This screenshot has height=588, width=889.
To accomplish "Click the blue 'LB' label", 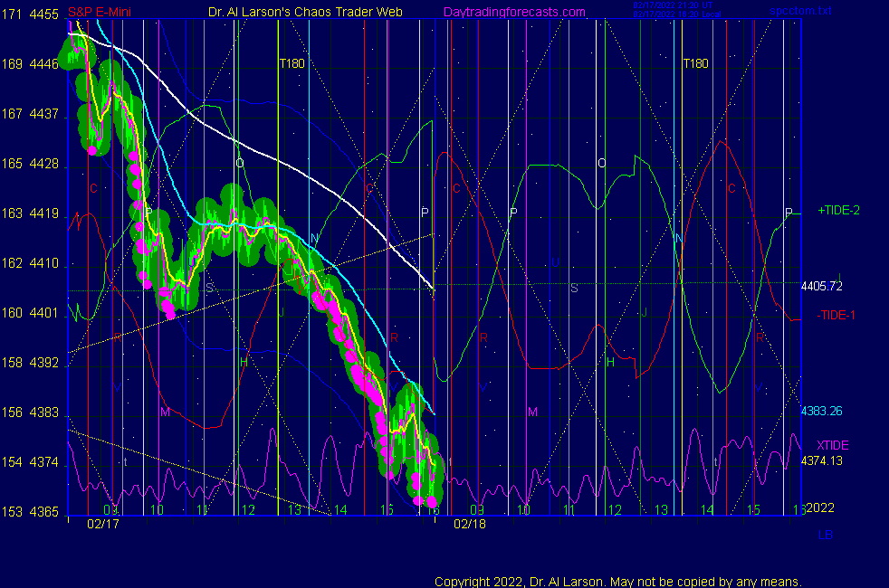I will (x=826, y=535).
